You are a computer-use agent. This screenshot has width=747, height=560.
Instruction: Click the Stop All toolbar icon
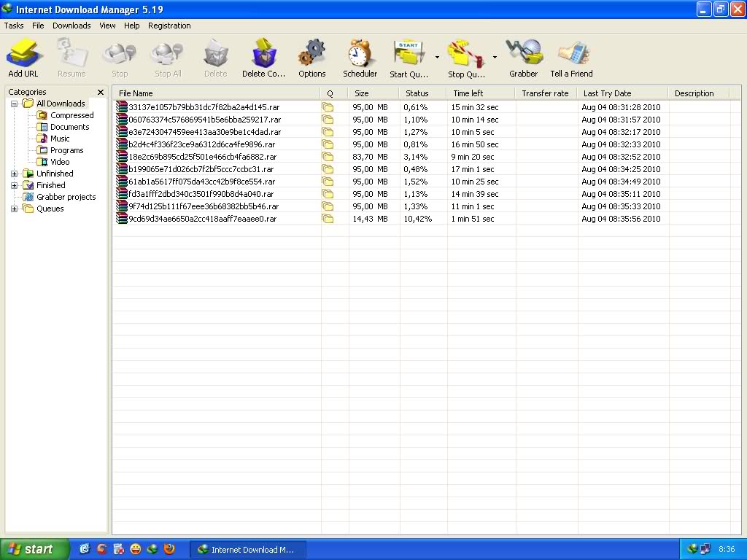[x=168, y=52]
